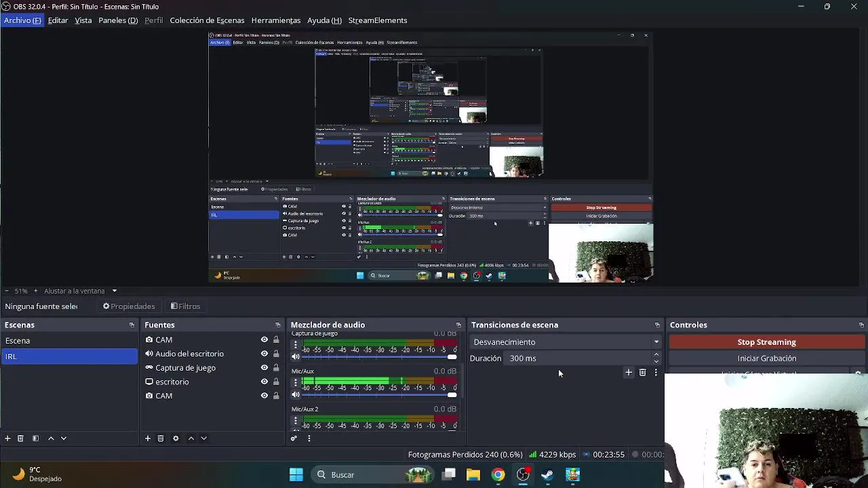Open File Explorer from the taskbar
Screen dimensions: 868x488
[x=473, y=474]
